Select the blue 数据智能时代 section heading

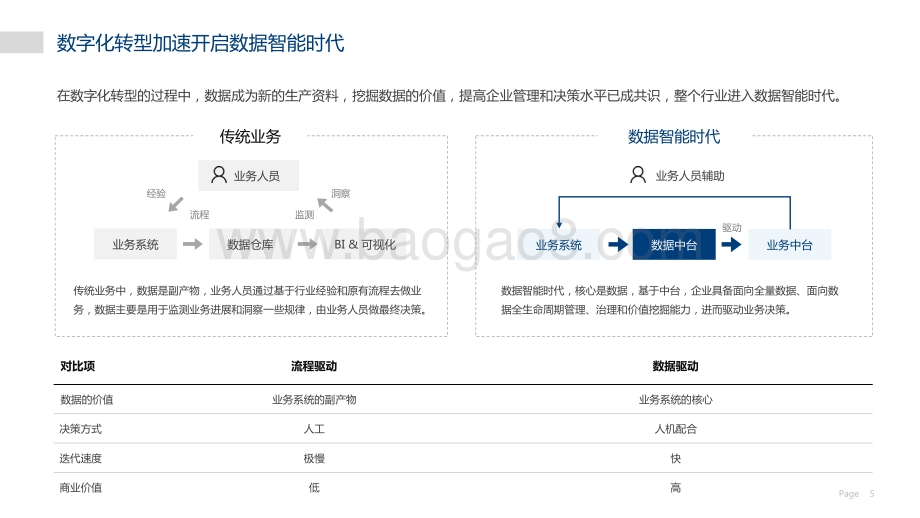point(674,137)
